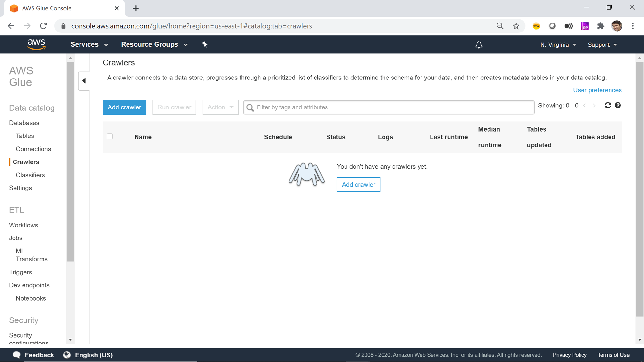
Task: Go to Databases in Data catalog
Action: 24,123
